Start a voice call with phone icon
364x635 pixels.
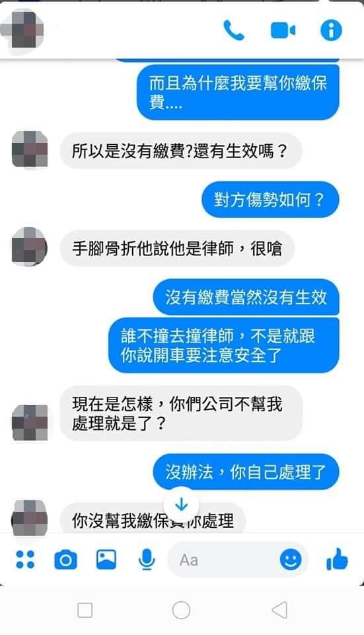point(234,30)
